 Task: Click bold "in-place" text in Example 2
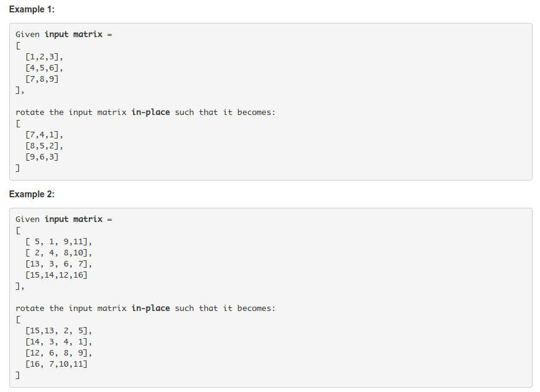(x=150, y=308)
